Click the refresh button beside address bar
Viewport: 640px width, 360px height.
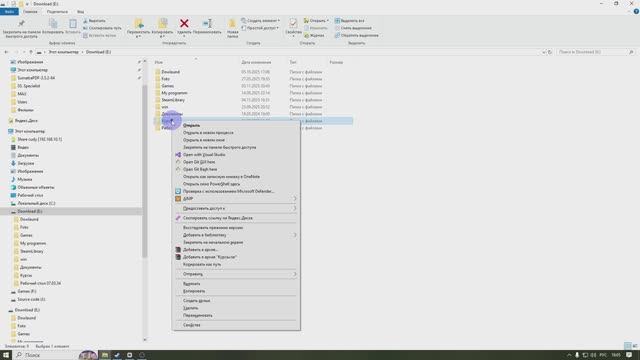pyautogui.click(x=550, y=52)
